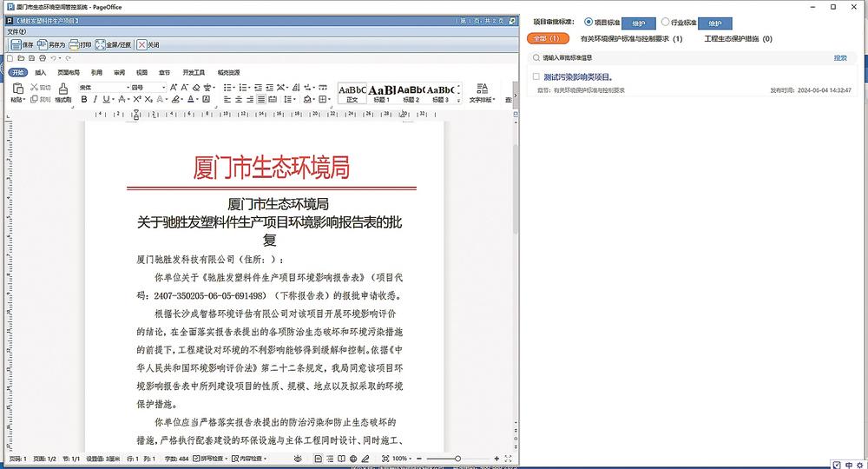The image size is (868, 469).
Task: Open the 有关环境保护标准与控制要求 tab
Action: click(631, 39)
